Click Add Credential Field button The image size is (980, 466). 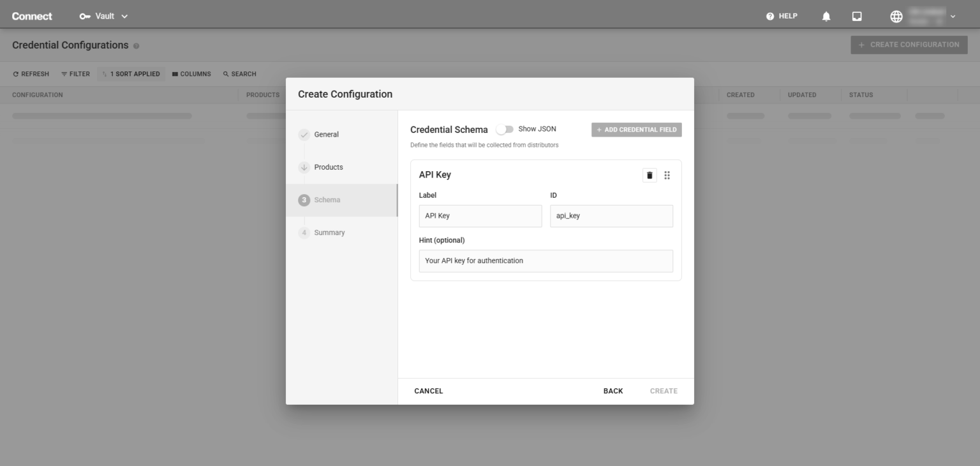[636, 130]
